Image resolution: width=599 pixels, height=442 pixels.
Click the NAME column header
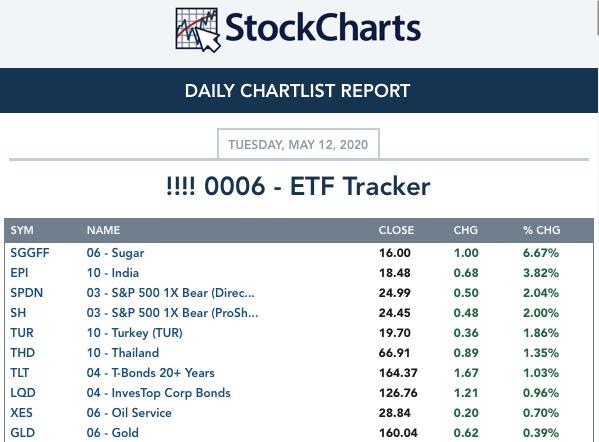pos(103,230)
